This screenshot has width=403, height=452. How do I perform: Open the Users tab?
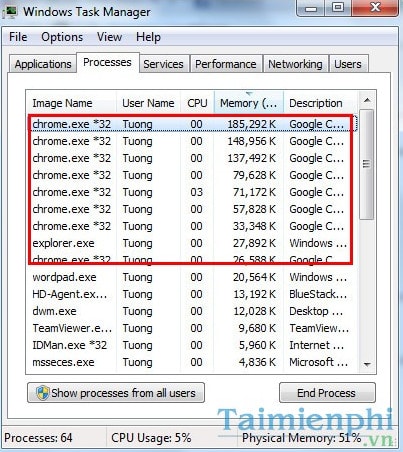tap(348, 64)
